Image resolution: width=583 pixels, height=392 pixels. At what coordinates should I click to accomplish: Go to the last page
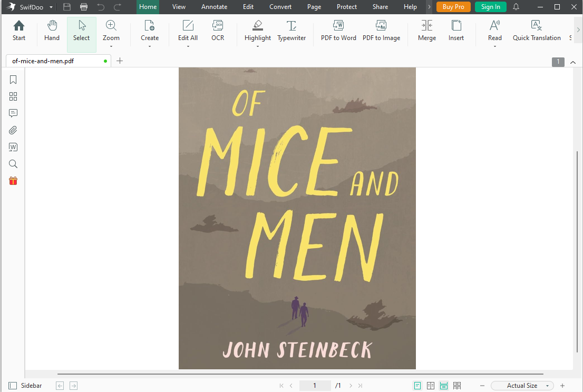click(360, 386)
